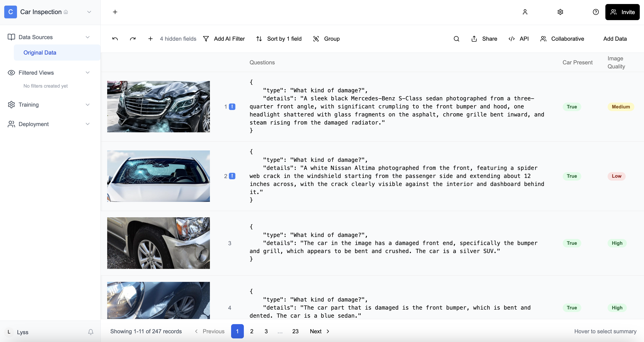Image resolution: width=644 pixels, height=342 pixels.
Task: Click the warning badge on record 2
Action: (x=232, y=176)
